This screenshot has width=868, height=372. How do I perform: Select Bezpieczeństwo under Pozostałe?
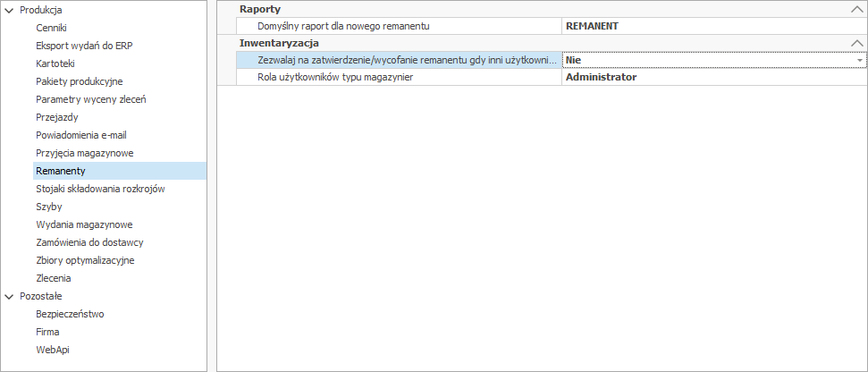click(x=70, y=314)
